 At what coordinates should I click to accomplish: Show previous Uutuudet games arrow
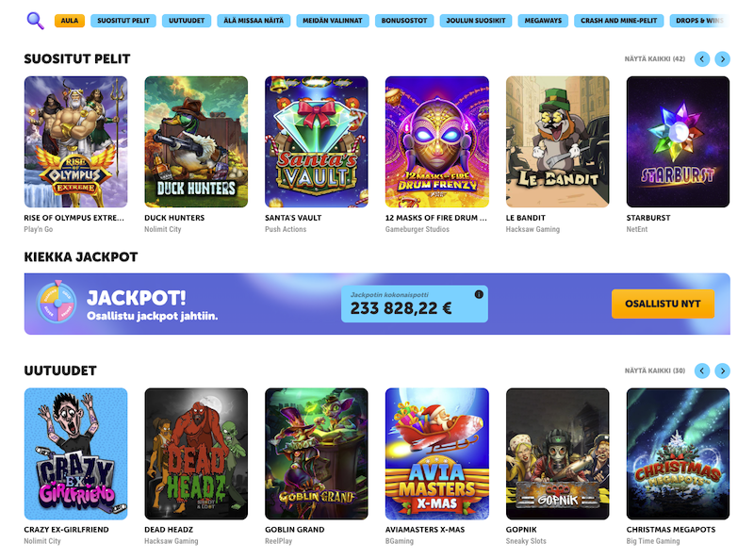point(702,371)
